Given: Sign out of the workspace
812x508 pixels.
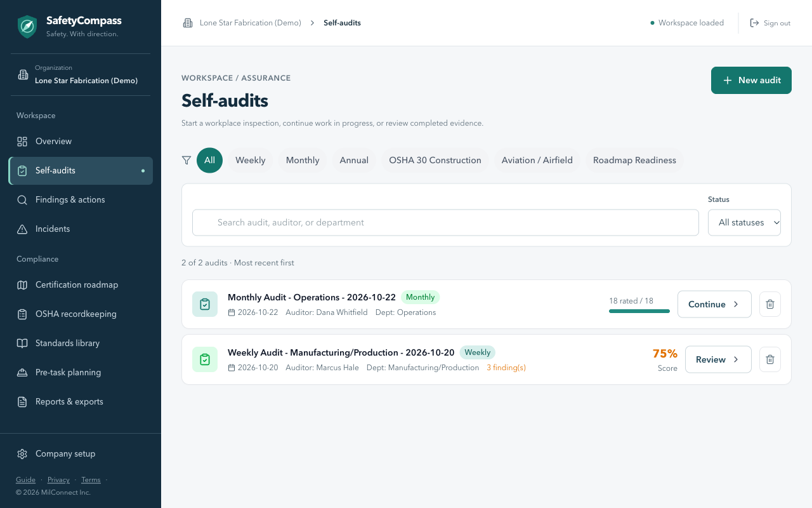Looking at the screenshot, I should pyautogui.click(x=770, y=23).
